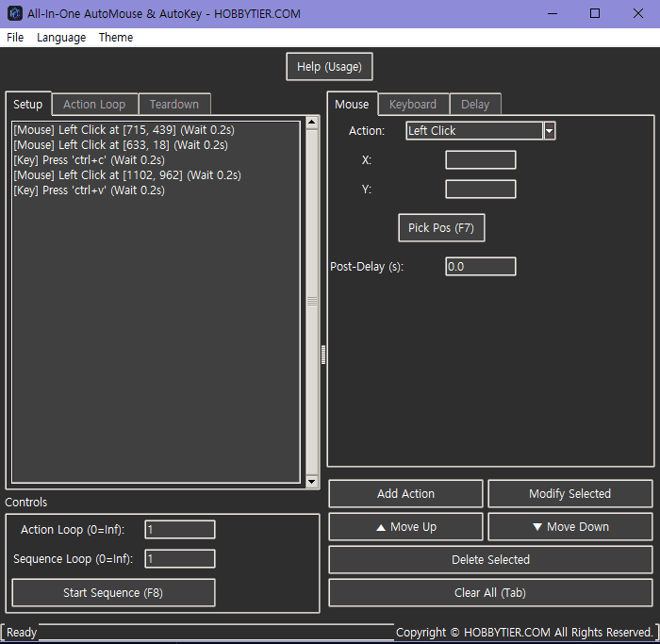Click the Modify Selected button
The image size is (660, 644).
(569, 493)
